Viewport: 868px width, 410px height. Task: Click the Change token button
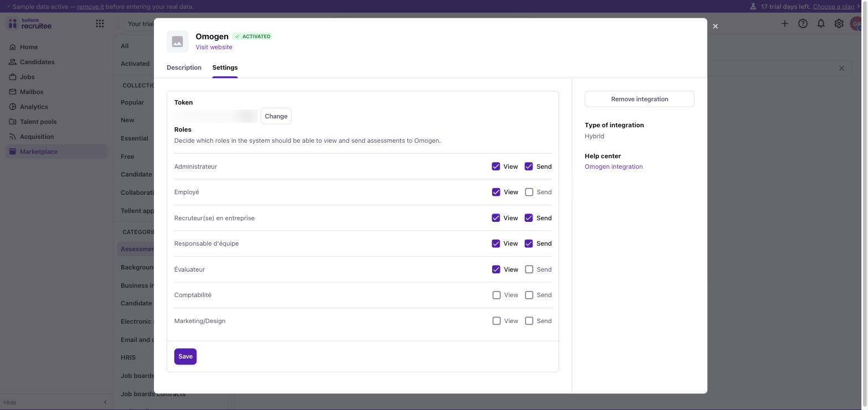(x=276, y=116)
